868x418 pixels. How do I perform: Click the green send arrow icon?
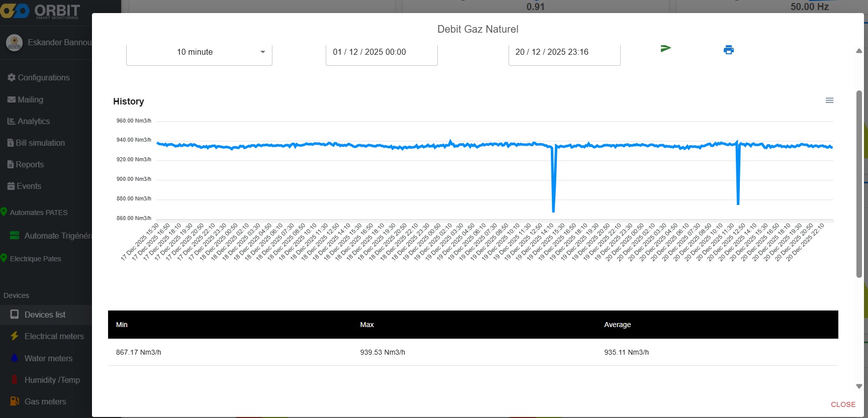pos(665,49)
